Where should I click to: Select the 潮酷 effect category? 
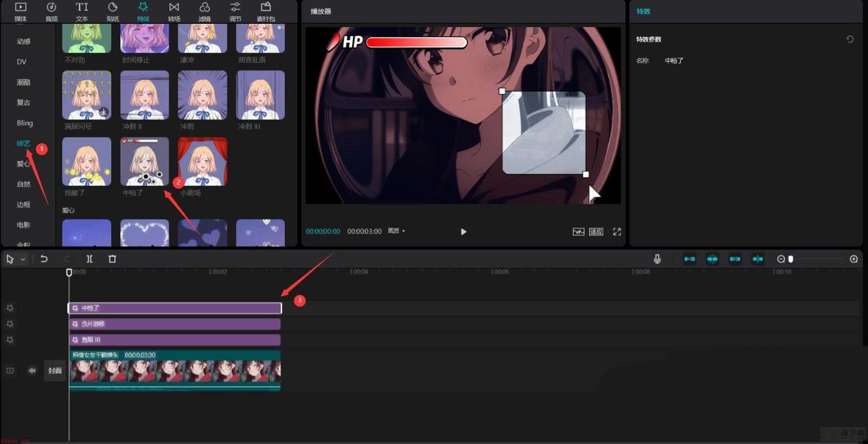[x=23, y=82]
